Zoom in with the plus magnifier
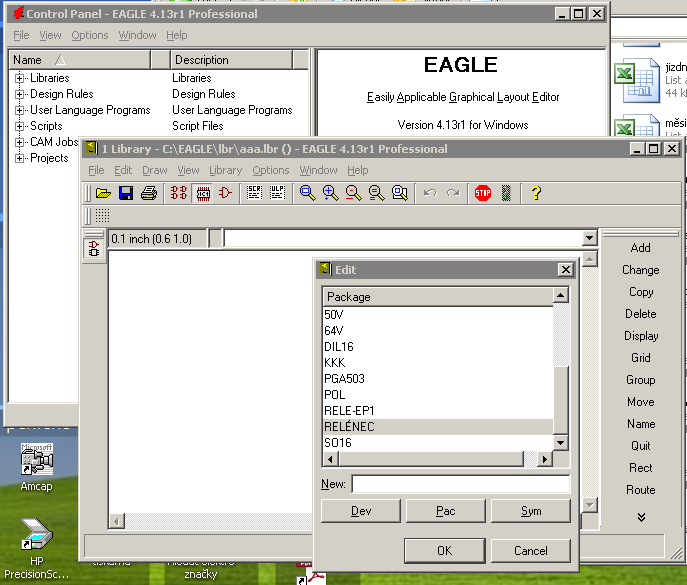 (330, 193)
